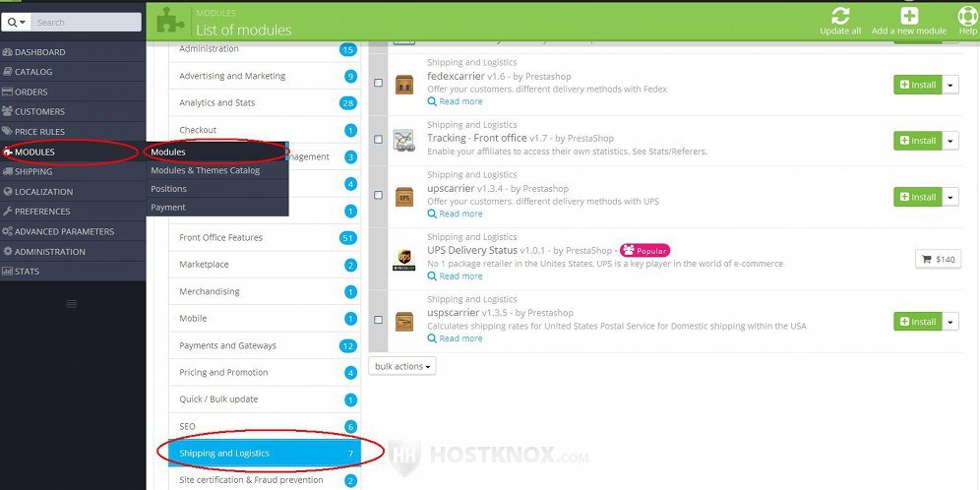Open the Orders menu item
Screen dimensions: 980x490
click(x=73, y=92)
